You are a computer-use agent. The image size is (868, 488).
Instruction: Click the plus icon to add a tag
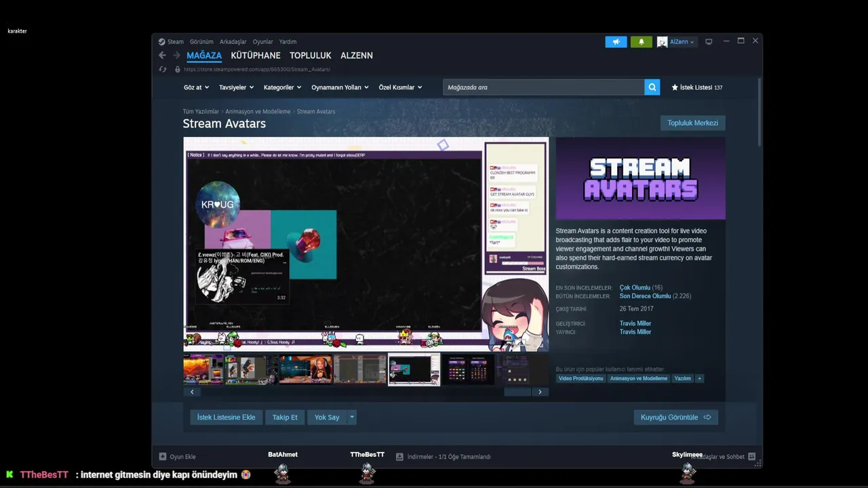699,378
